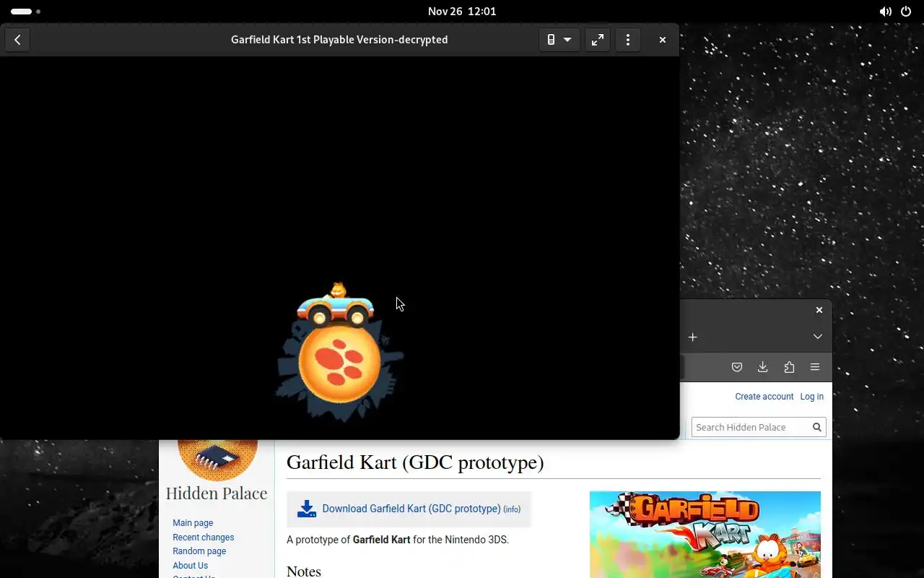Open the About Us sidebar link
The height and width of the screenshot is (578, 924).
pos(190,566)
